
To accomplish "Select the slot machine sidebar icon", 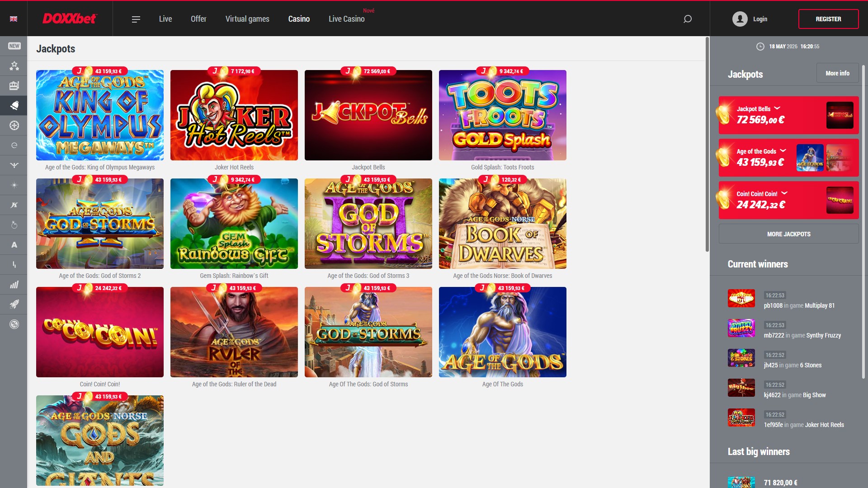I will click(x=14, y=86).
